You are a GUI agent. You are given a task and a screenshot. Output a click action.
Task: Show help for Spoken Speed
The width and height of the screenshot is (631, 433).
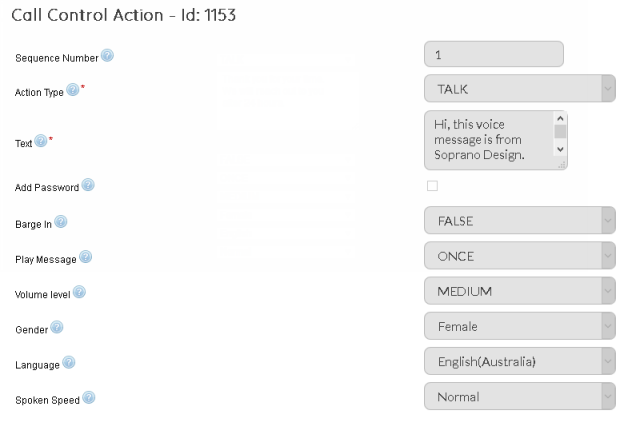click(89, 398)
